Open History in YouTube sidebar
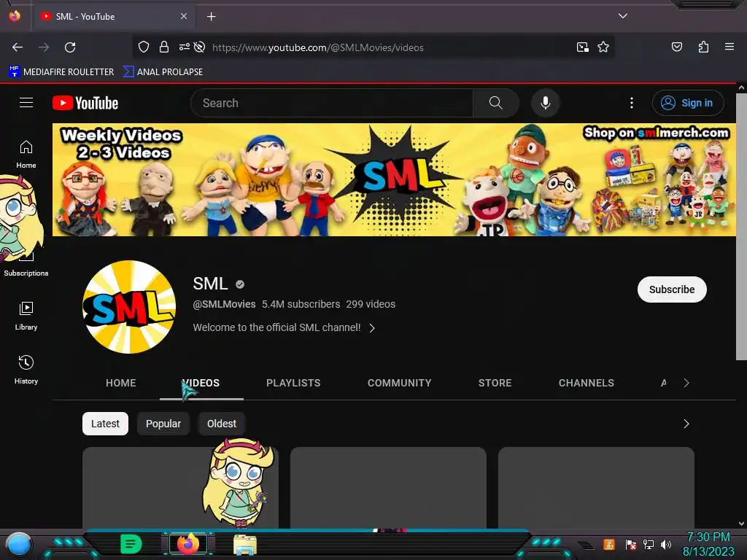Image resolution: width=747 pixels, height=560 pixels. click(26, 370)
